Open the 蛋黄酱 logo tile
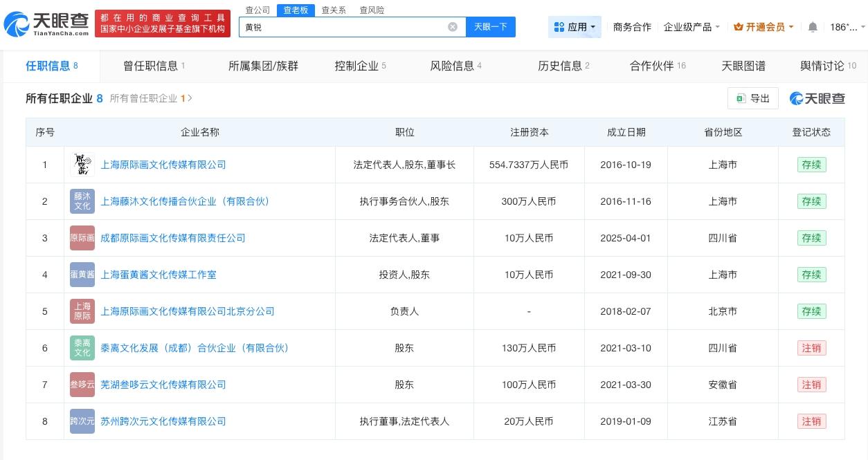The height and width of the screenshot is (460, 868). pyautogui.click(x=82, y=275)
